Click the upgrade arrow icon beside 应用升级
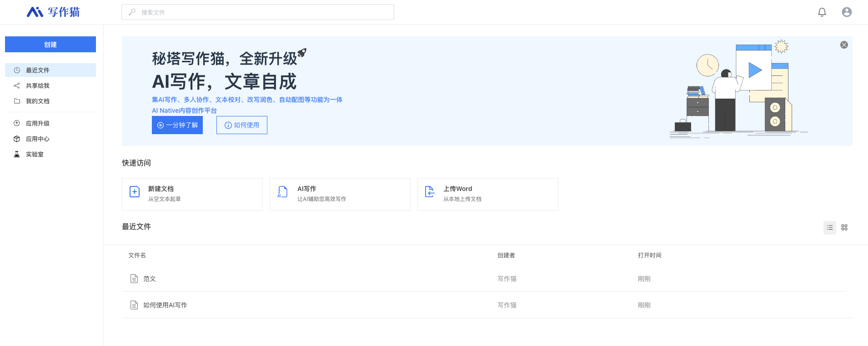Viewport: 868px width, 346px height. [x=17, y=123]
